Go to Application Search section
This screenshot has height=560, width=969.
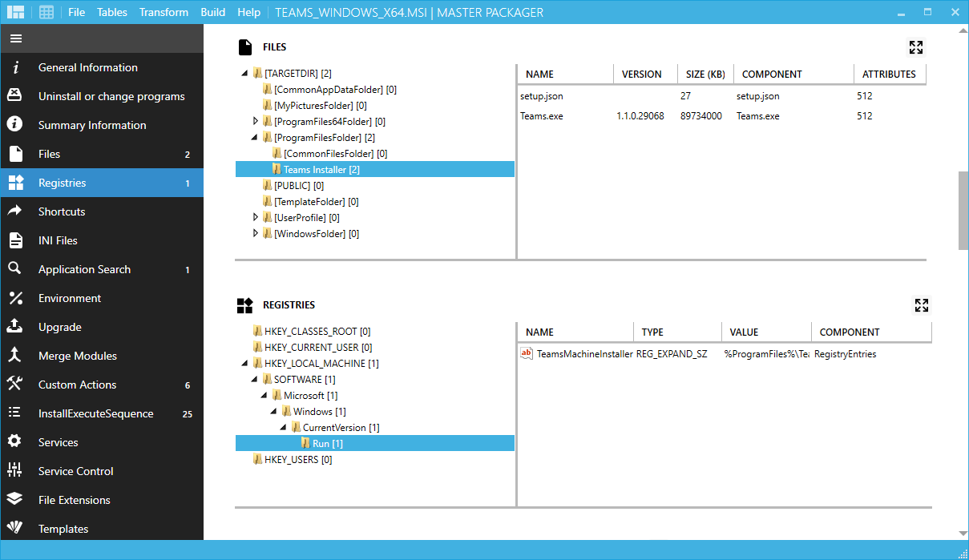pos(102,269)
